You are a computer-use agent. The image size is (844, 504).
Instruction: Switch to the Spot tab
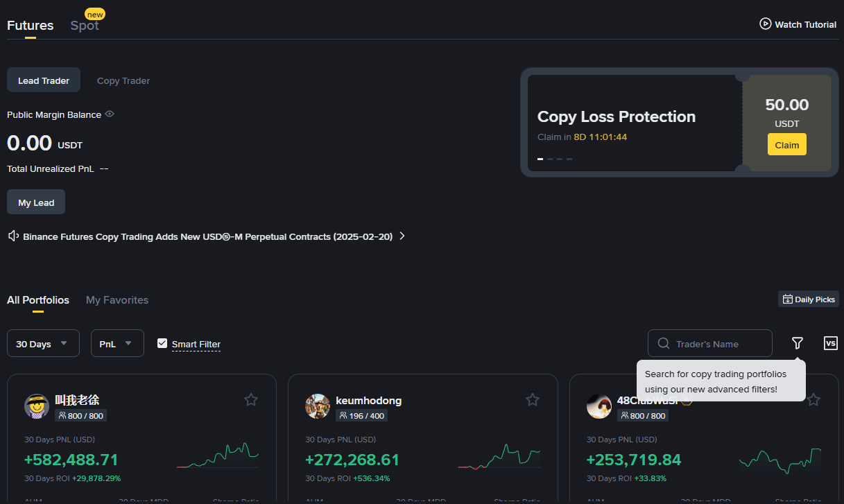84,26
